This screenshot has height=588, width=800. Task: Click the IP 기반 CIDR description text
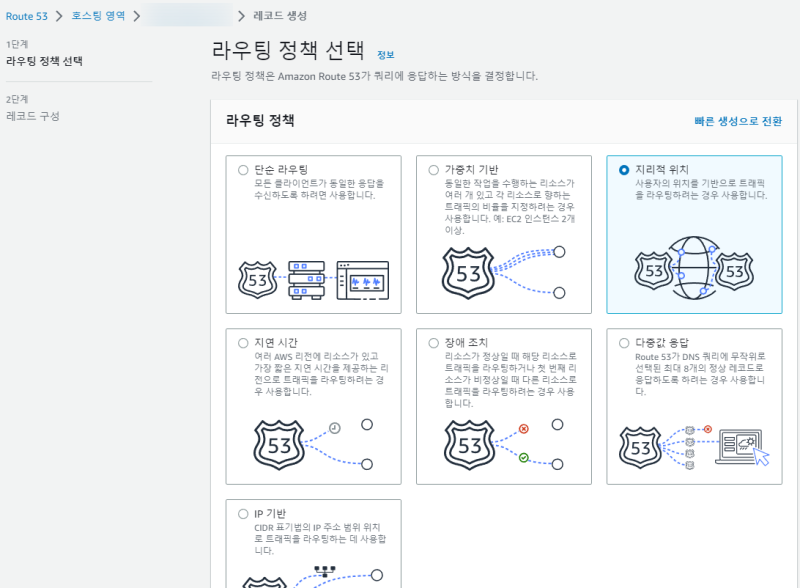pos(320,539)
